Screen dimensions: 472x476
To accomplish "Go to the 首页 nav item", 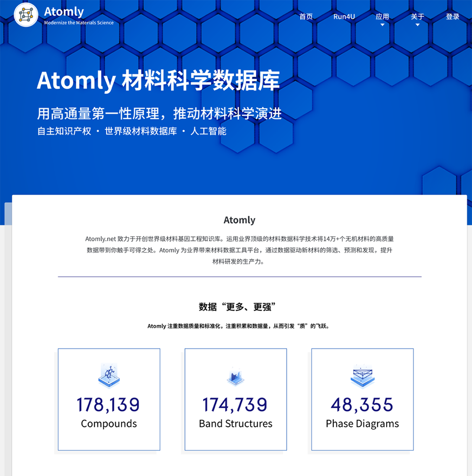I will coord(306,17).
